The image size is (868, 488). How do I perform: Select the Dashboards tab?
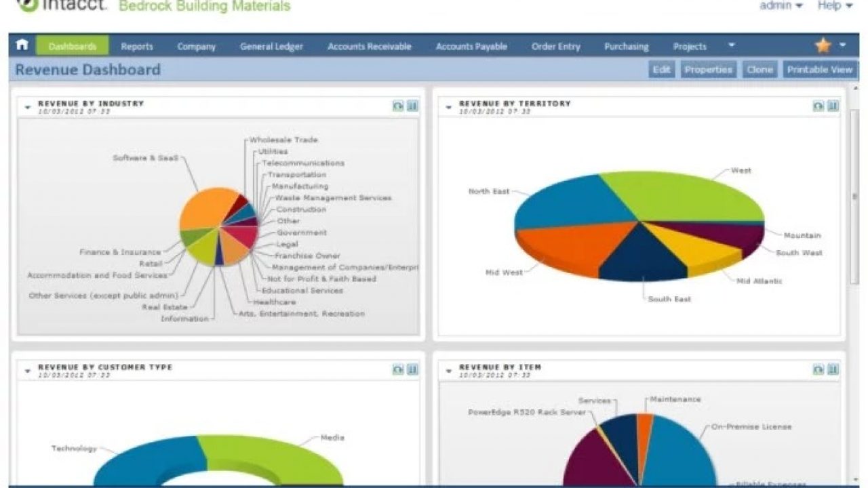(x=72, y=46)
